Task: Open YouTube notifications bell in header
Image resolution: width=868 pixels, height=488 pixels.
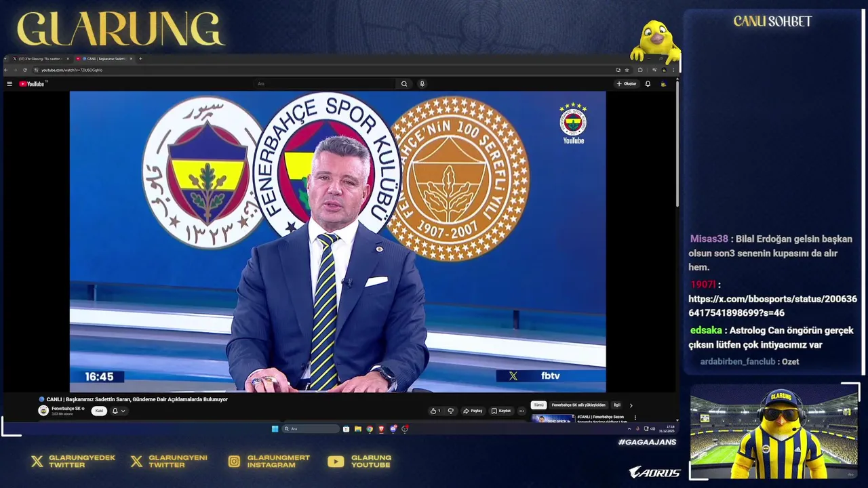Action: point(648,84)
